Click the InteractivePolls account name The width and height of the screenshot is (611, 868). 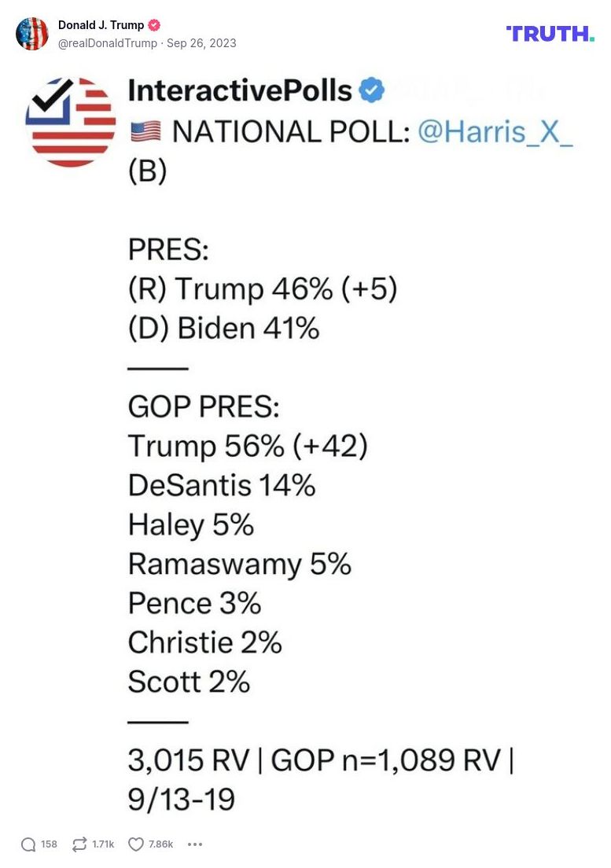point(239,90)
